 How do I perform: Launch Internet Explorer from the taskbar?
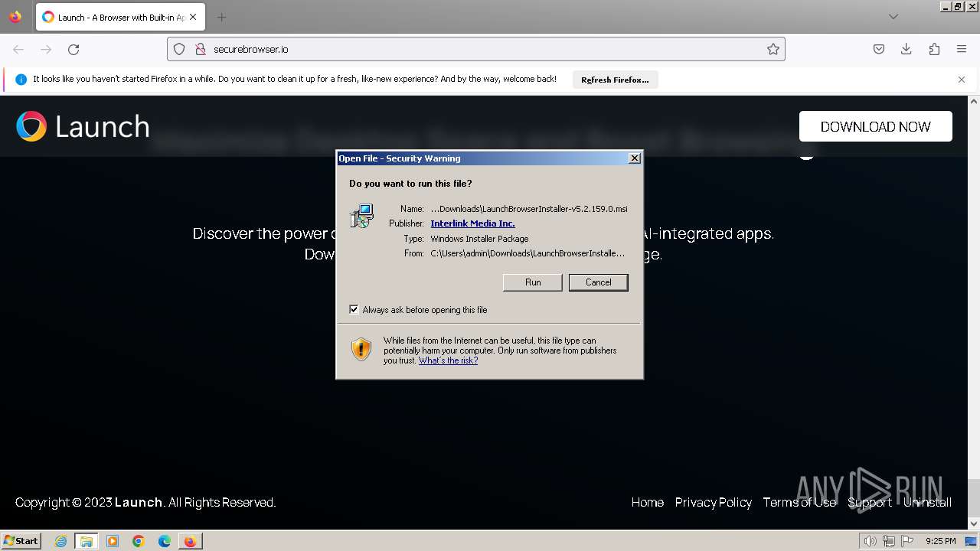pyautogui.click(x=61, y=541)
